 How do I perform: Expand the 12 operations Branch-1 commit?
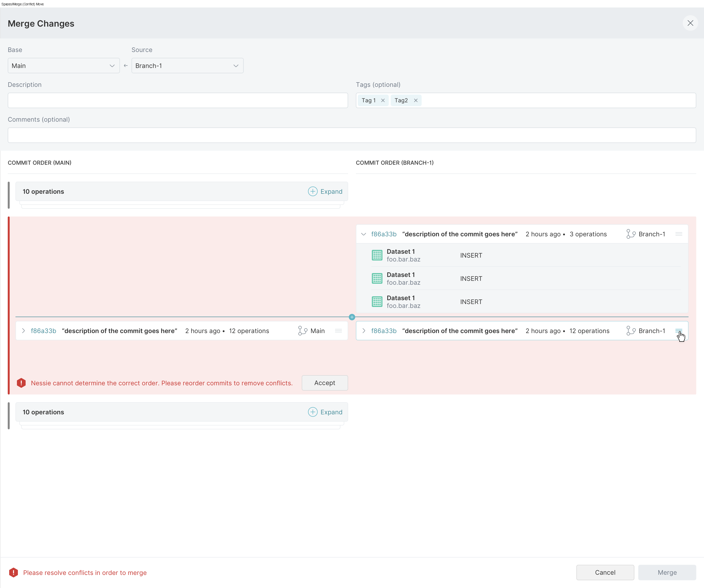click(363, 331)
